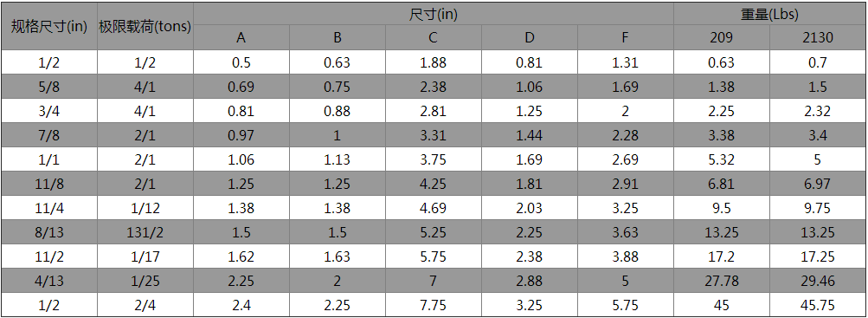Click the 8/13 size cell

click(48, 233)
